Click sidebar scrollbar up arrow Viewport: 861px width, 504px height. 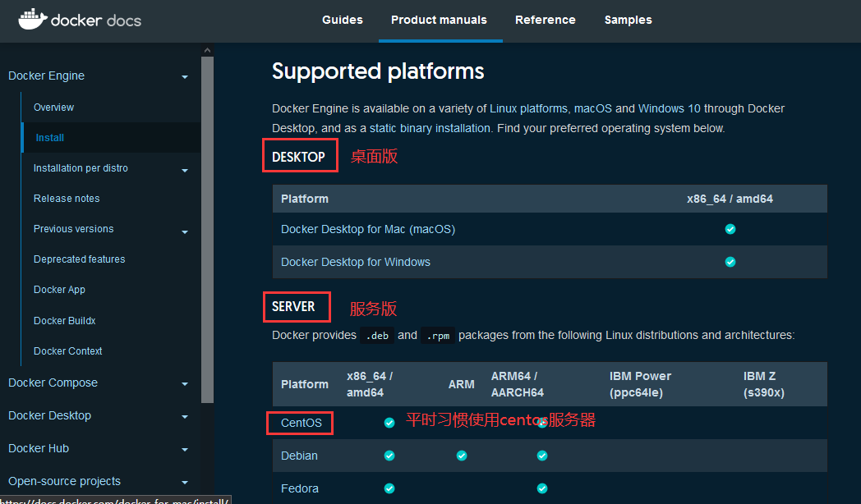click(x=207, y=50)
